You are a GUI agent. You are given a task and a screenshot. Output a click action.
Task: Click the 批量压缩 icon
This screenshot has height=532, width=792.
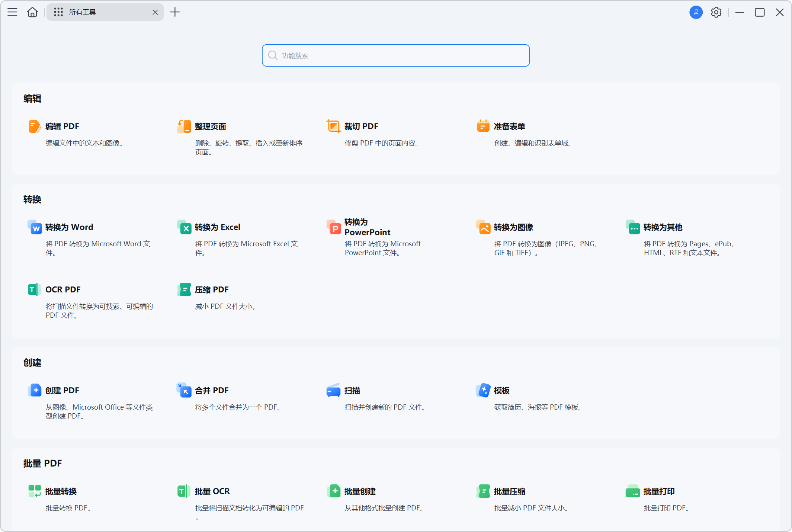[483, 491]
